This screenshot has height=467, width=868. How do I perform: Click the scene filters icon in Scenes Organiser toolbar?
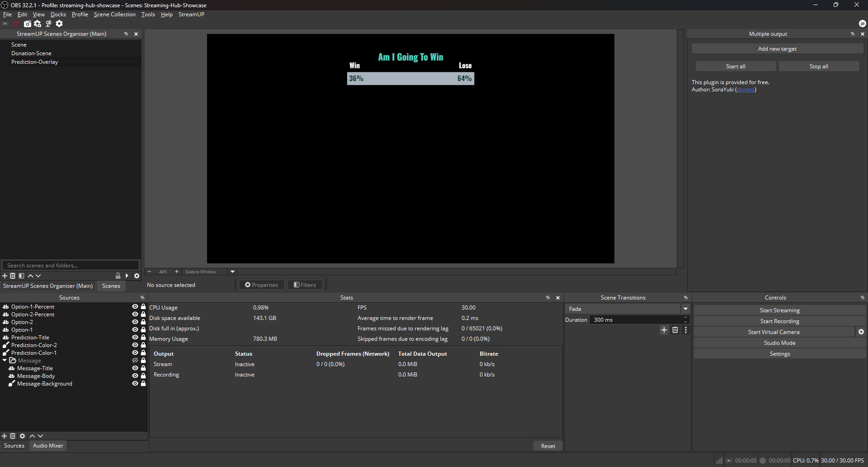[x=21, y=276]
